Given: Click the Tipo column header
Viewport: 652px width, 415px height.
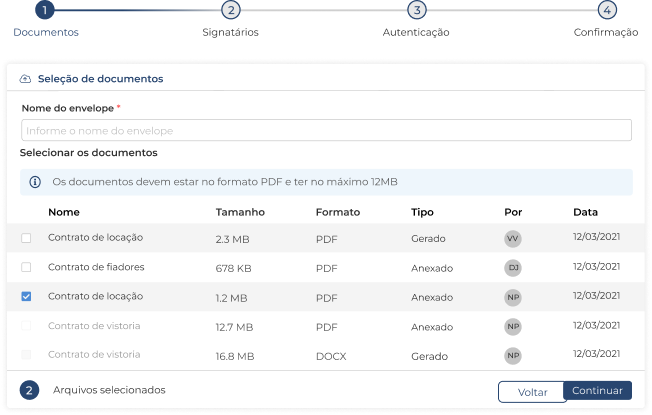Looking at the screenshot, I should point(422,212).
